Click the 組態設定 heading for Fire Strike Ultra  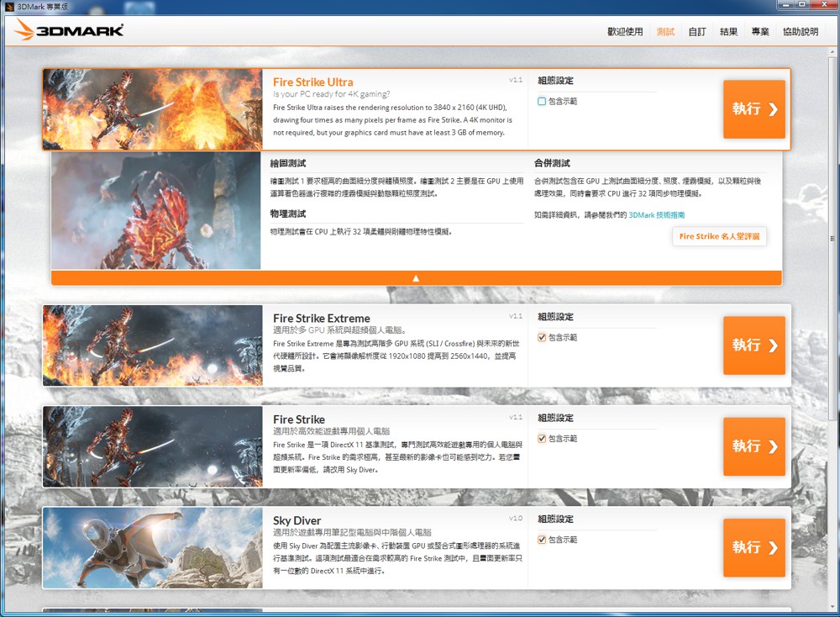tap(555, 81)
